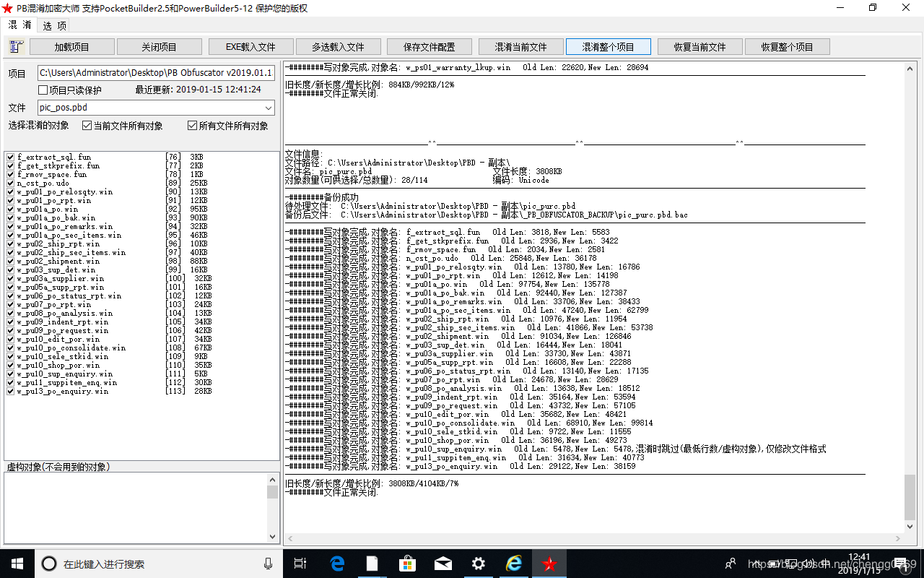Click left arrow of log horizontal scrollbar

[290, 539]
